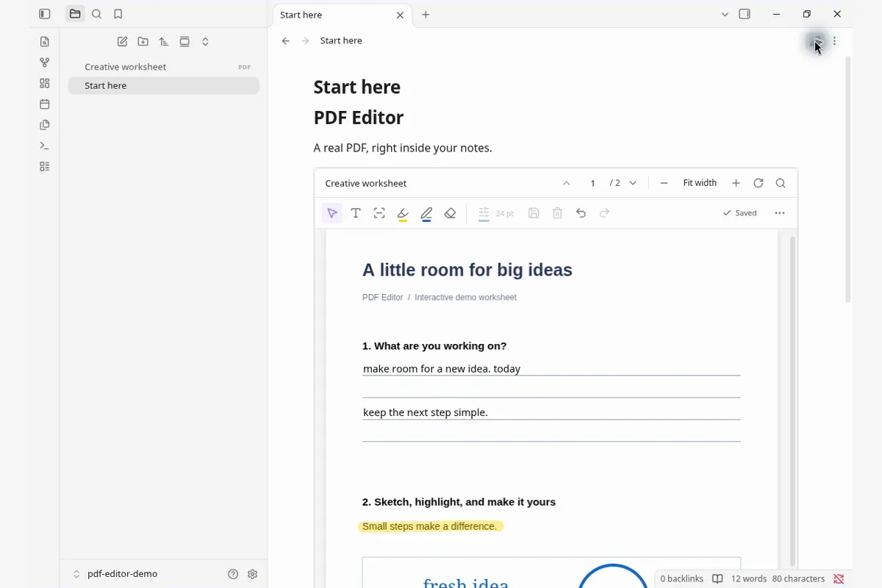Go to next PDF page
882x588 pixels.
point(633,183)
